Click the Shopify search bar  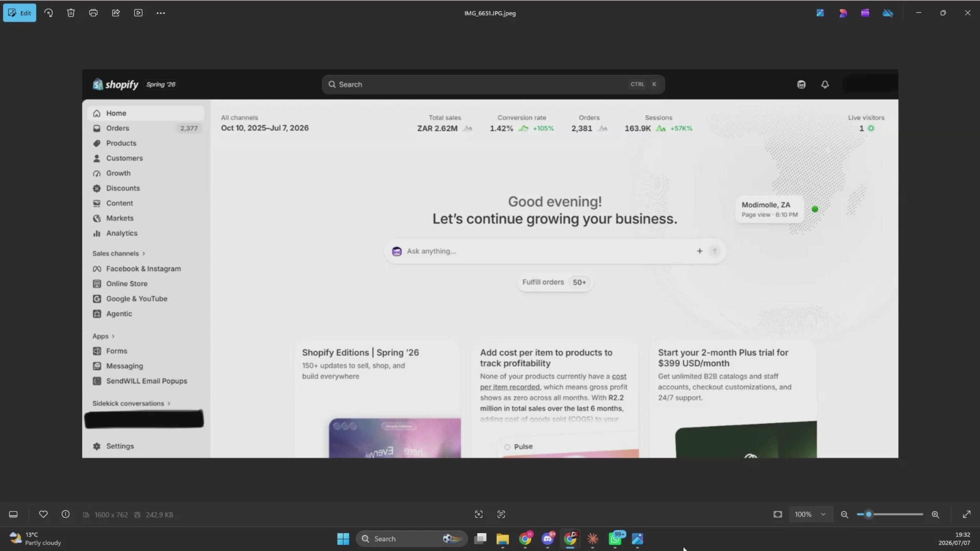(x=493, y=84)
